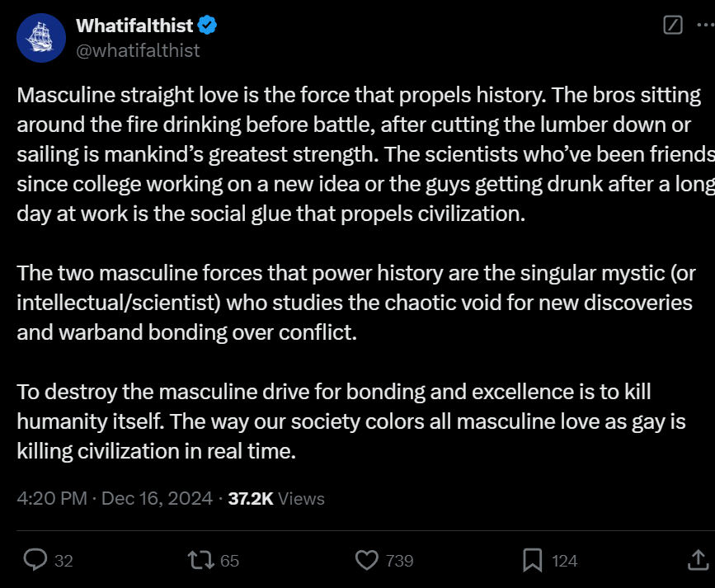The image size is (715, 588).
Task: Click the 32 replies count
Action: [64, 561]
